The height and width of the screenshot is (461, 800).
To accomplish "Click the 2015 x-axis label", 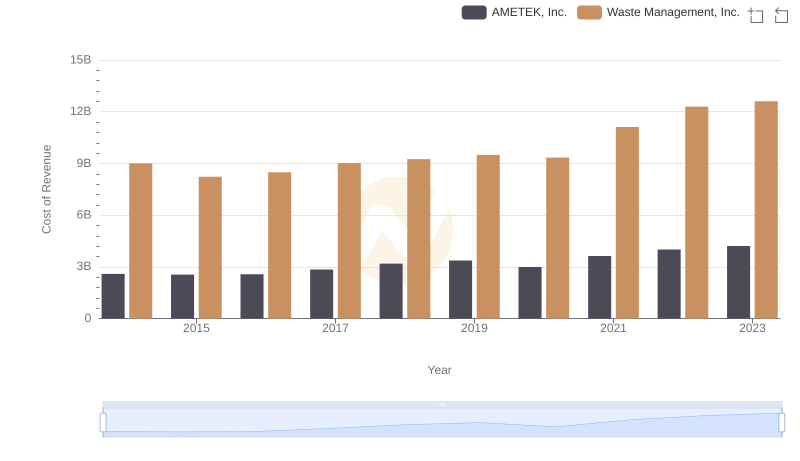I will (x=196, y=328).
